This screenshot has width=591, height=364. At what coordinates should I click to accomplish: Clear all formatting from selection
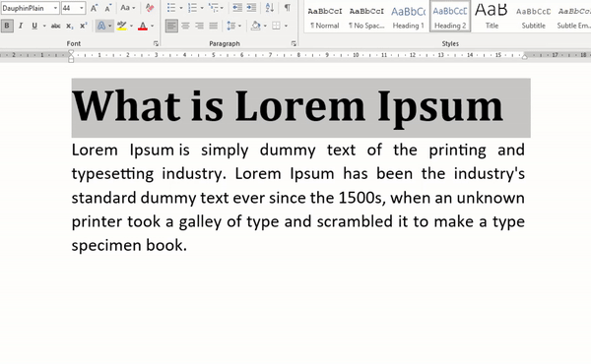(x=150, y=8)
